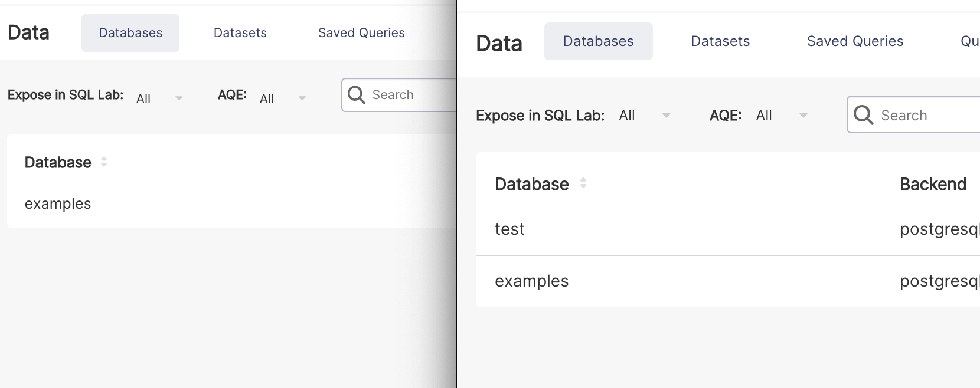
Task: Open Expose in SQL Lab dropdown, right panel
Action: (645, 116)
